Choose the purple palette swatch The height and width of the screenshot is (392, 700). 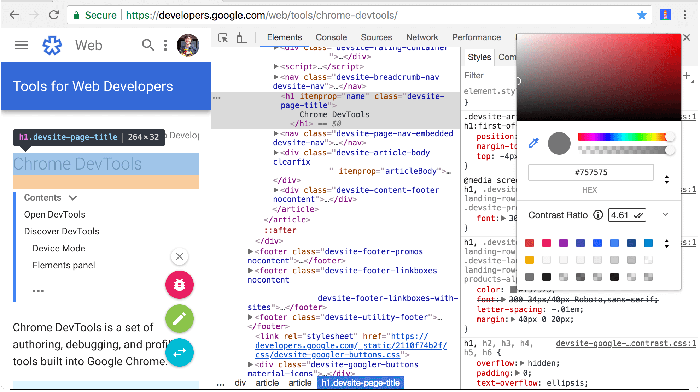pyautogui.click(x=563, y=243)
